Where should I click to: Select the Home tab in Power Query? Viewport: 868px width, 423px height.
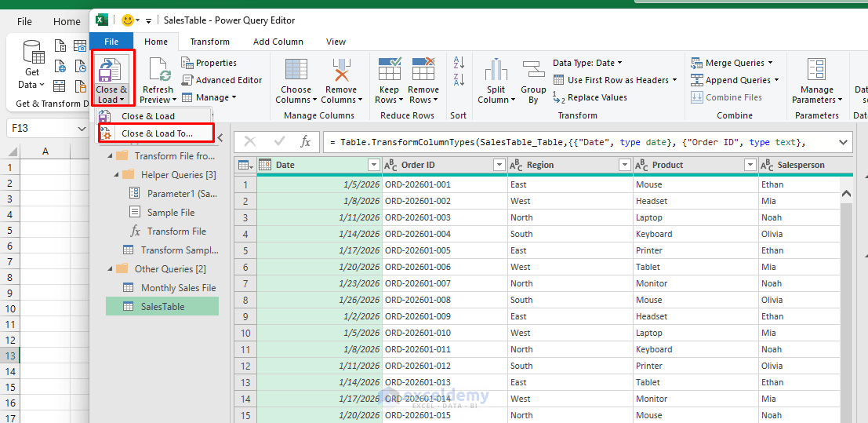click(x=156, y=41)
